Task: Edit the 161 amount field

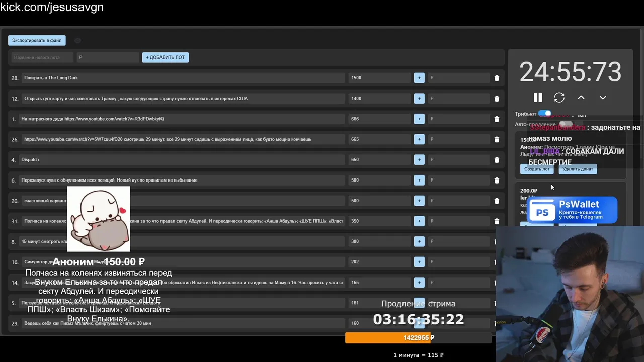Action: pyautogui.click(x=379, y=303)
